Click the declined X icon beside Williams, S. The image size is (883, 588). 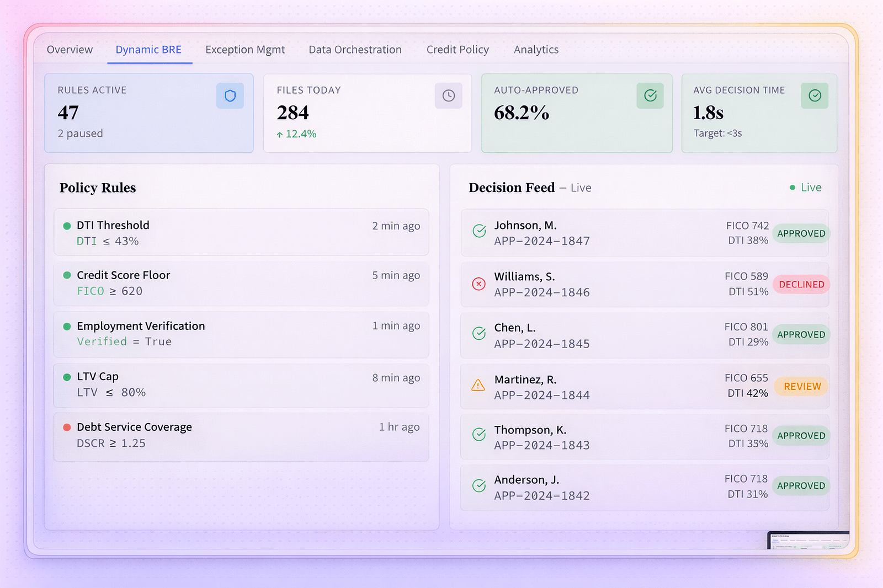click(479, 284)
